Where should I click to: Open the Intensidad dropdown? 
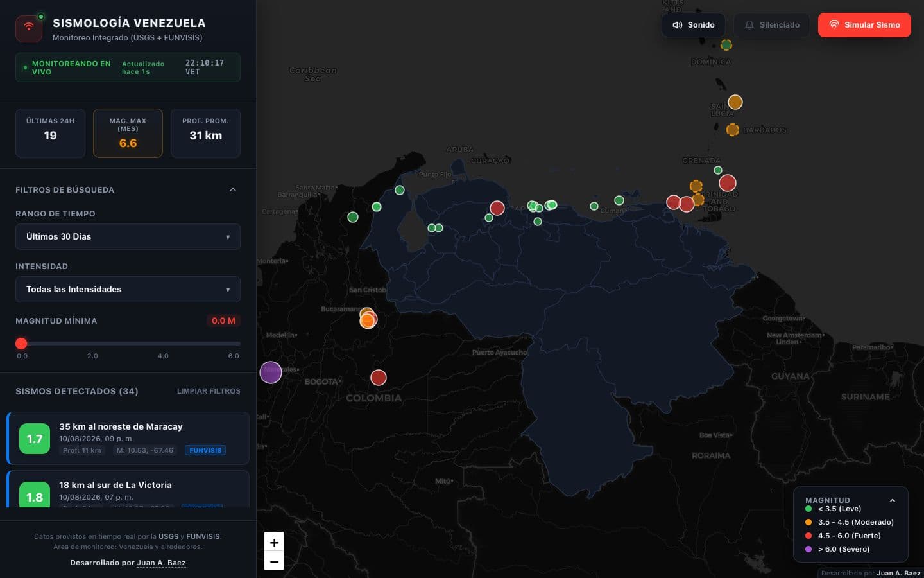[x=128, y=289]
